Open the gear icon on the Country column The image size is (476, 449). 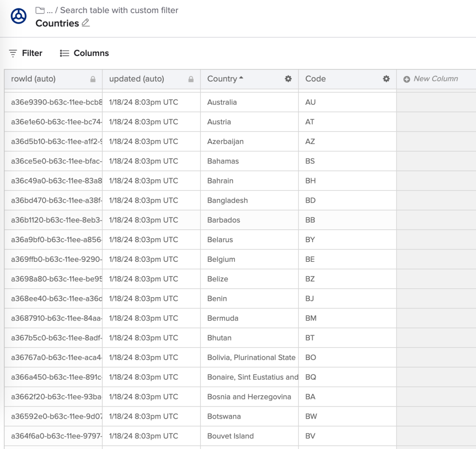(288, 79)
